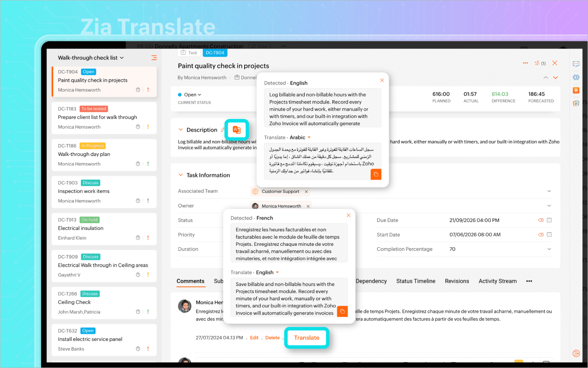Viewport: 588px width, 368px height.
Task: Click the timer icon on Walk-through day plan card
Action: click(138, 164)
